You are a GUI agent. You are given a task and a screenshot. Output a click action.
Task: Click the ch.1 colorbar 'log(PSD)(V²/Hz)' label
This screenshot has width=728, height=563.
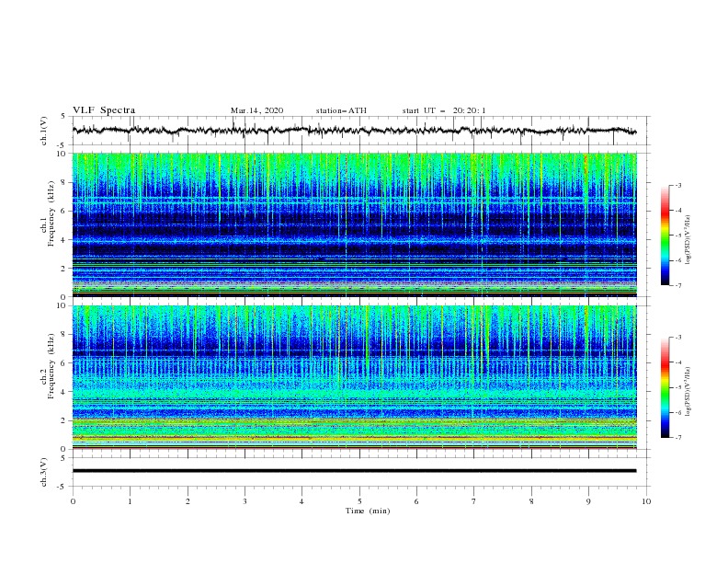tap(688, 240)
